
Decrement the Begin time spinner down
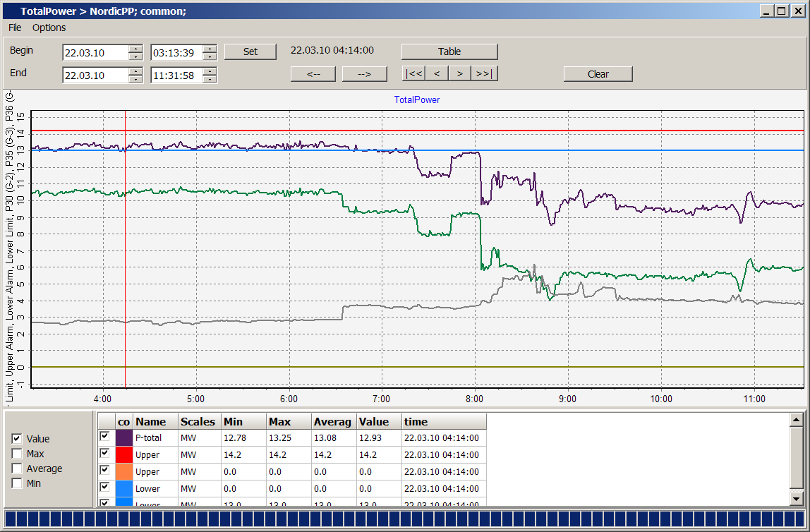(x=210, y=56)
